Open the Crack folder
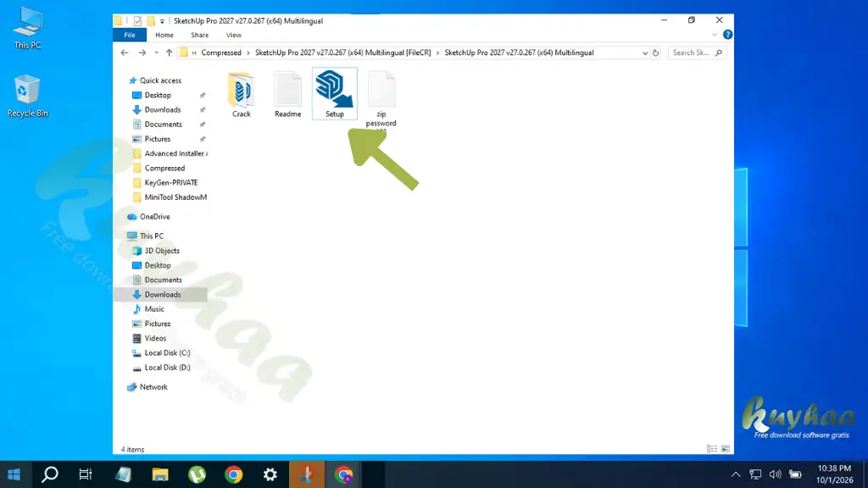Screen dimensions: 868x488 (x=241, y=95)
